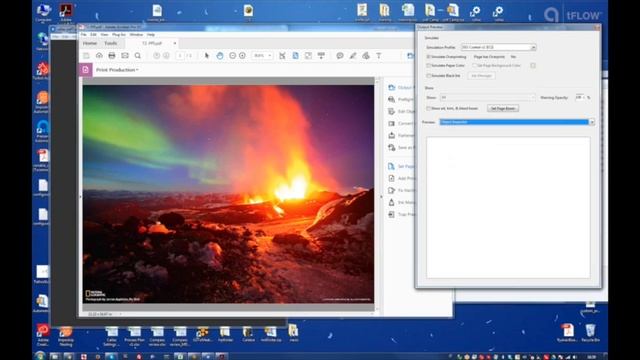Open Ink Manager in side panel
Screen dimensions: 640x360
[x=401, y=202]
